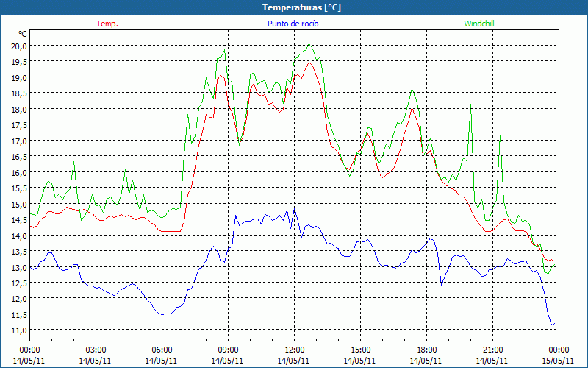
Task: Click the °C unit label above the y-axis
Action: pyautogui.click(x=23, y=34)
